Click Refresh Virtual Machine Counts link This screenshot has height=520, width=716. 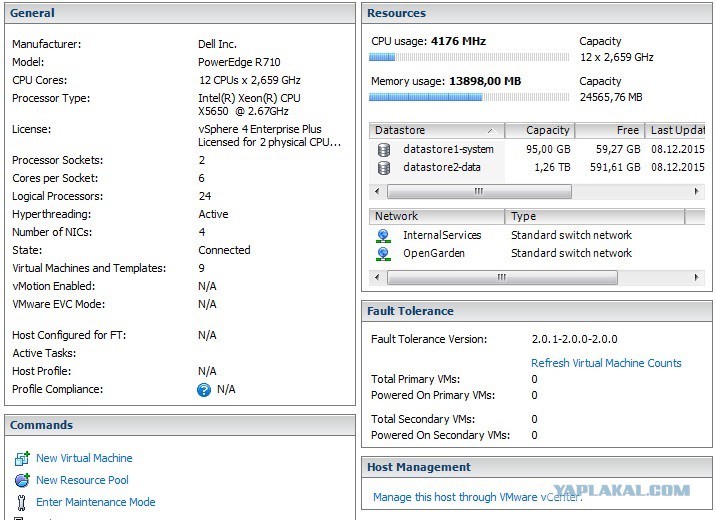606,363
